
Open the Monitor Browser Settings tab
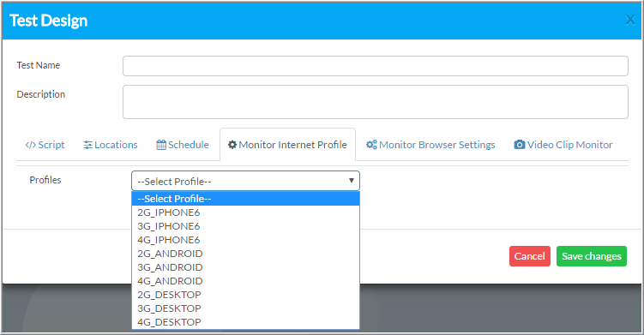[430, 145]
